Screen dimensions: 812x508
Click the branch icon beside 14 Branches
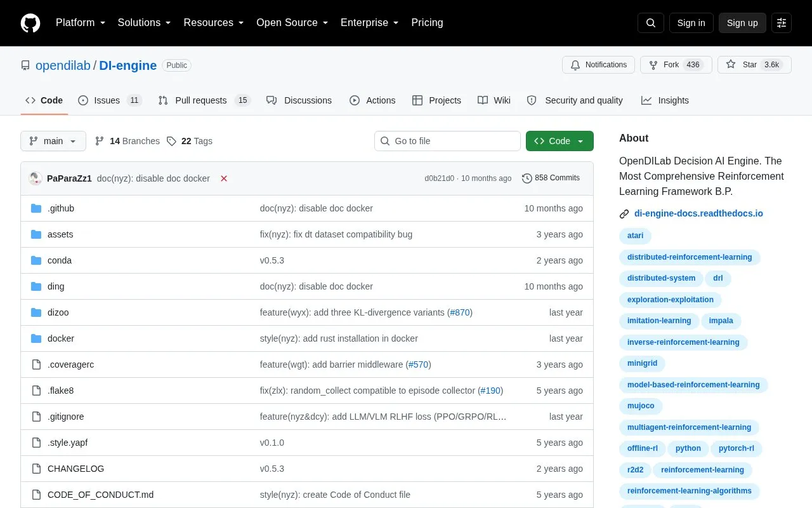(100, 141)
